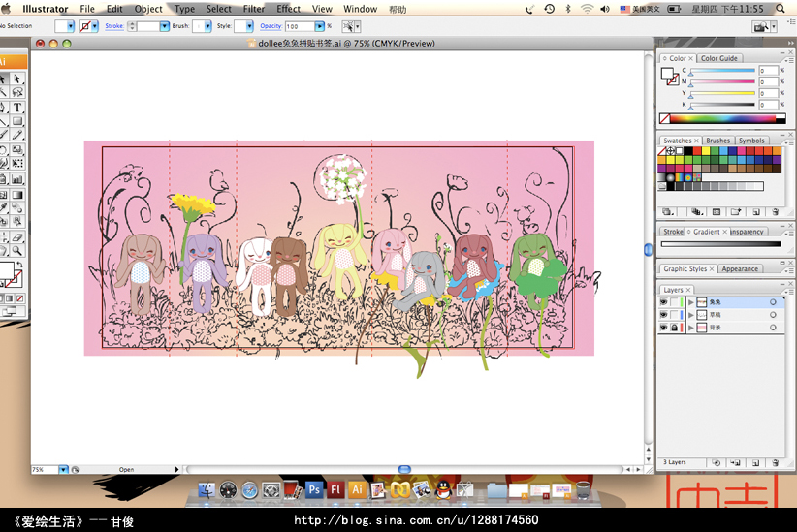Hide the second layer (草稿) eye icon
The height and width of the screenshot is (532, 797).
coord(663,315)
